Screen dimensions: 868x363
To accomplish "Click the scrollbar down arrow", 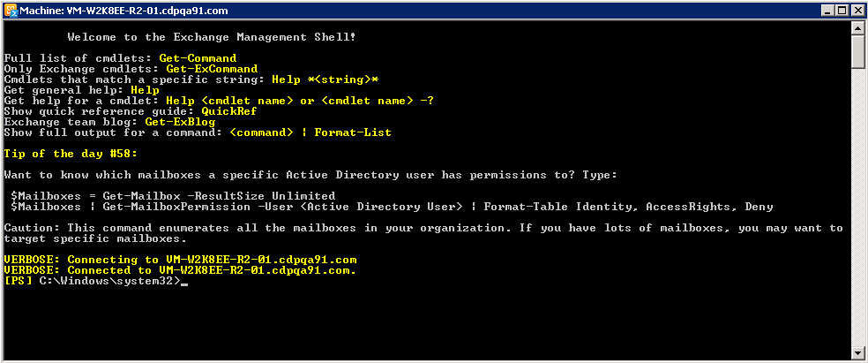I will pos(858,352).
